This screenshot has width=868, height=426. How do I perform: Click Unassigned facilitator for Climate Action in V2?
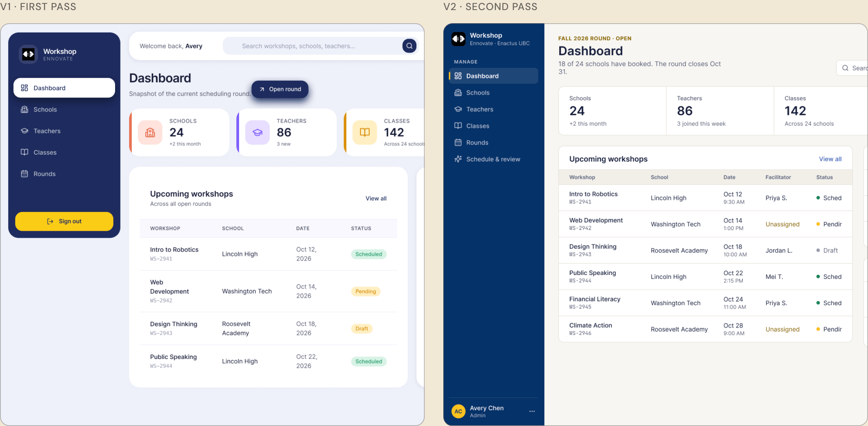click(782, 329)
